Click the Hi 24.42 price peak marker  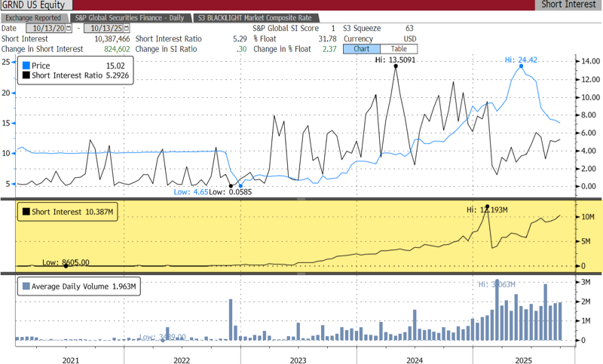click(522, 66)
